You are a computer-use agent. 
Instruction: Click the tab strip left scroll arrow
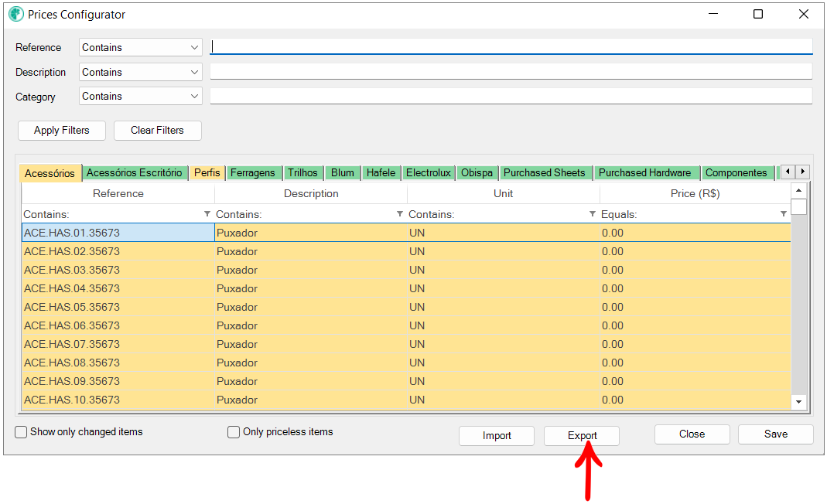(788, 172)
